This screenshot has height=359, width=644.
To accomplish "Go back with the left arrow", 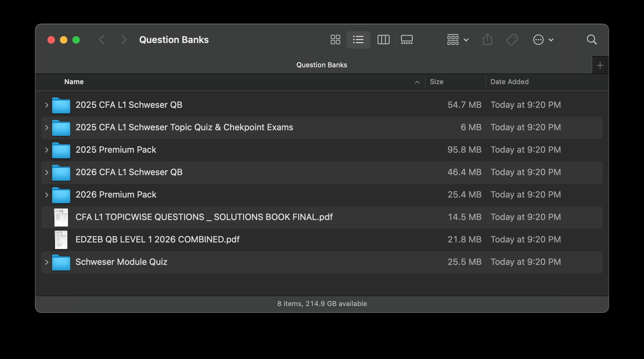I will 101,40.
